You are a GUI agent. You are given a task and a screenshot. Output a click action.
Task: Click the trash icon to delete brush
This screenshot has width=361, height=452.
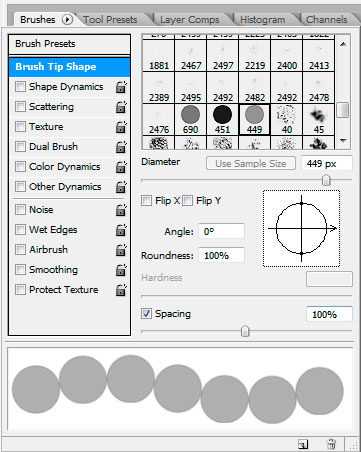(331, 444)
